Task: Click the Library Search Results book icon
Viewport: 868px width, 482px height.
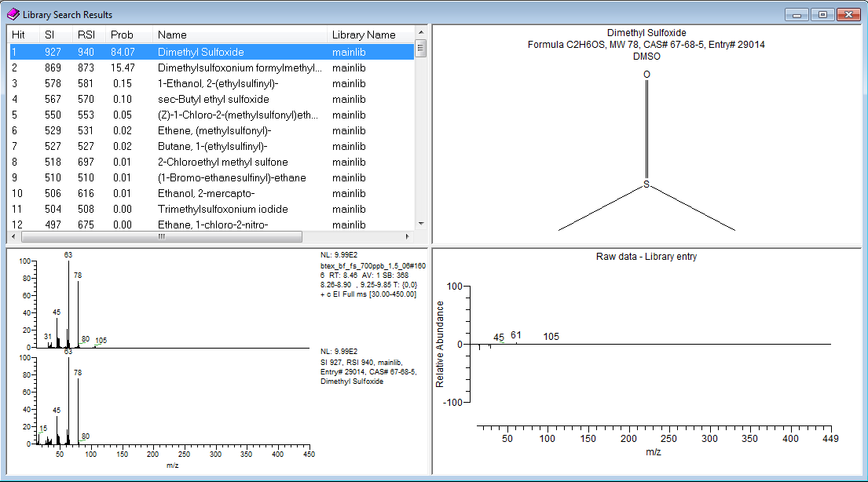Action: [13, 14]
